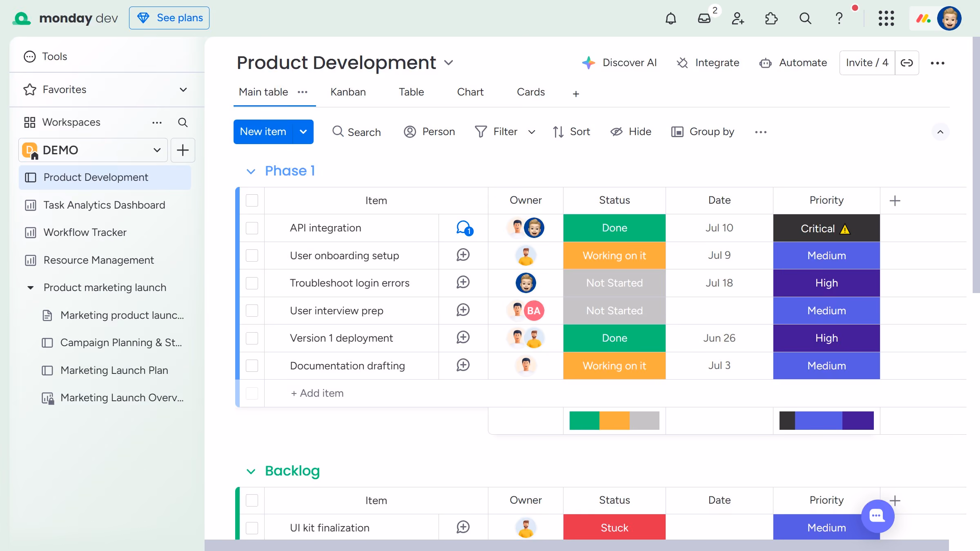
Task: Open the nine-dot products switcher
Action: point(886,18)
